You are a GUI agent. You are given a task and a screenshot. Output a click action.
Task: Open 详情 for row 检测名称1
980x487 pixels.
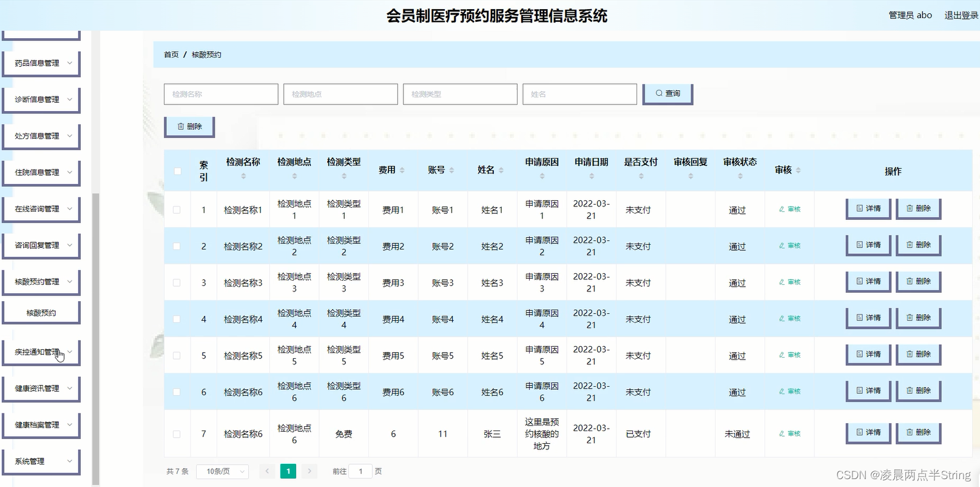[x=868, y=209]
